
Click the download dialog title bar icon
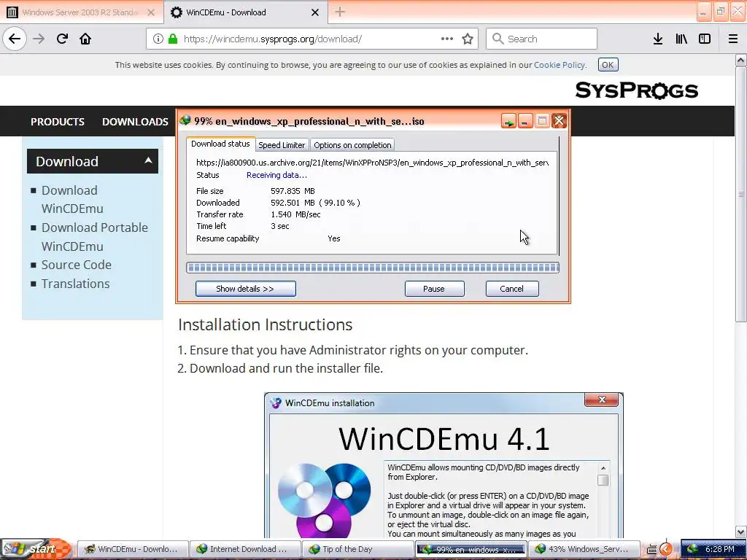pos(185,120)
